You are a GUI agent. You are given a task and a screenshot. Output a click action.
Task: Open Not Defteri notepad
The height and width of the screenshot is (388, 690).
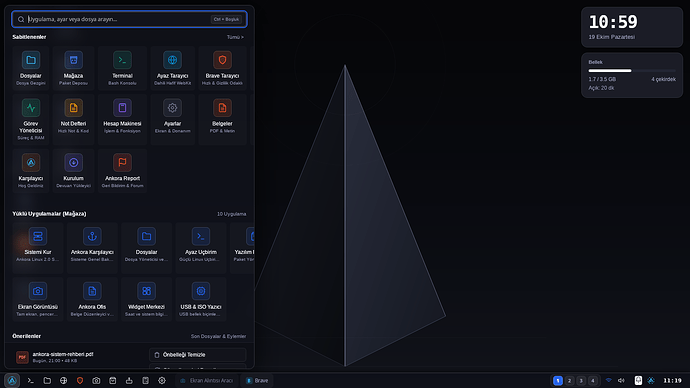[73, 119]
